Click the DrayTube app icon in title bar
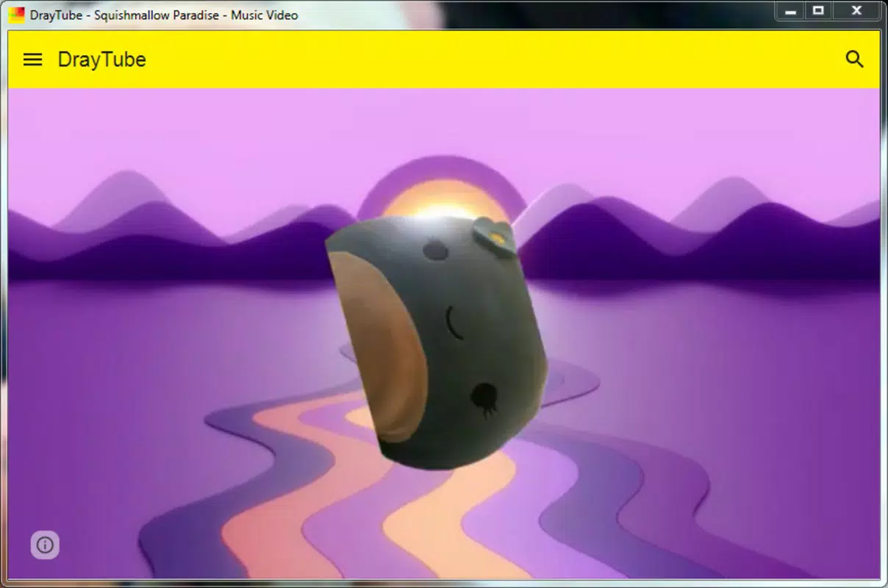 (16, 15)
